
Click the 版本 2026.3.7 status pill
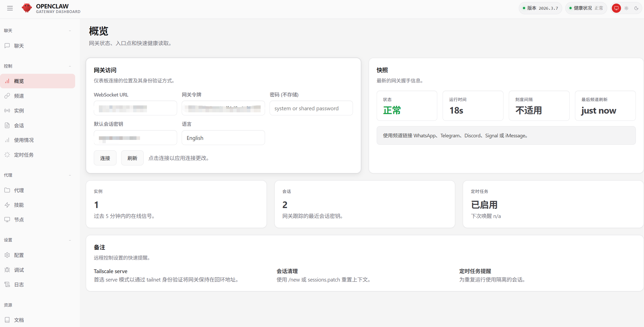pos(540,8)
